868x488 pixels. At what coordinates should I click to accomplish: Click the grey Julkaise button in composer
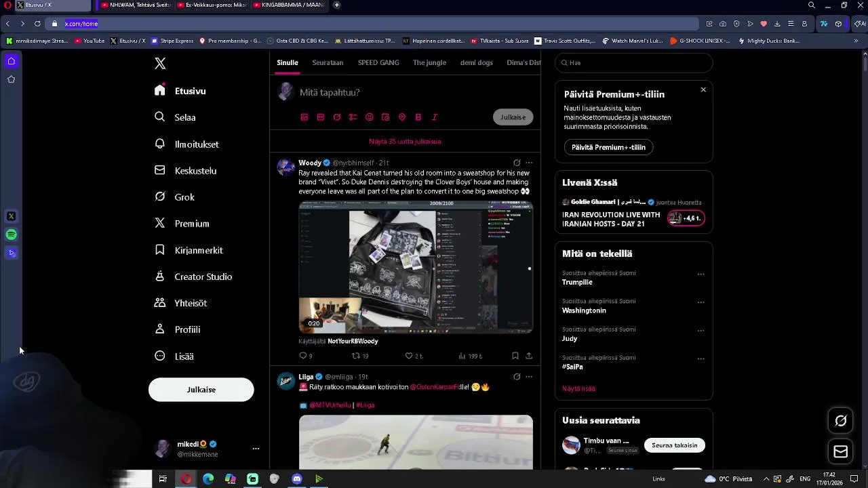(513, 117)
